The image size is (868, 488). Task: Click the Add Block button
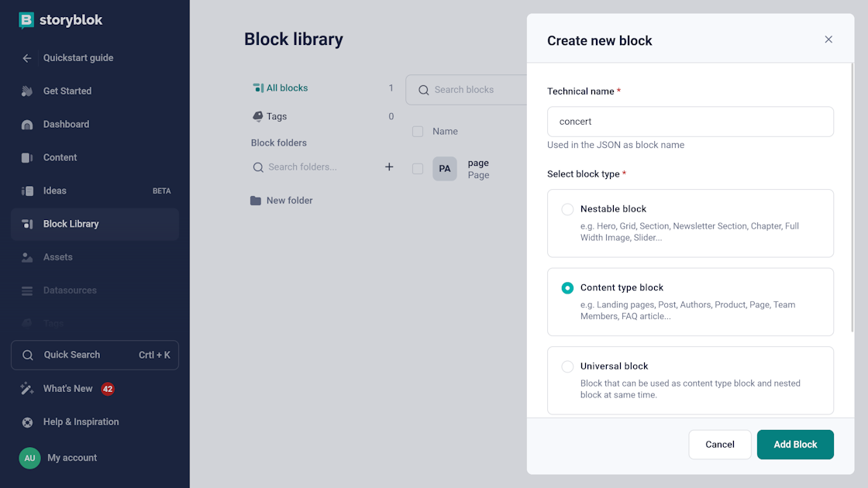point(795,444)
